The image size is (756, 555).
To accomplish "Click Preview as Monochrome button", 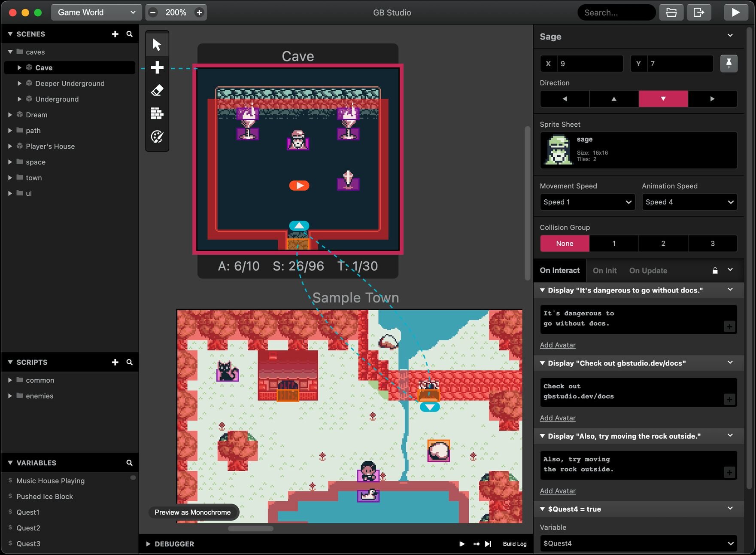I will [193, 512].
